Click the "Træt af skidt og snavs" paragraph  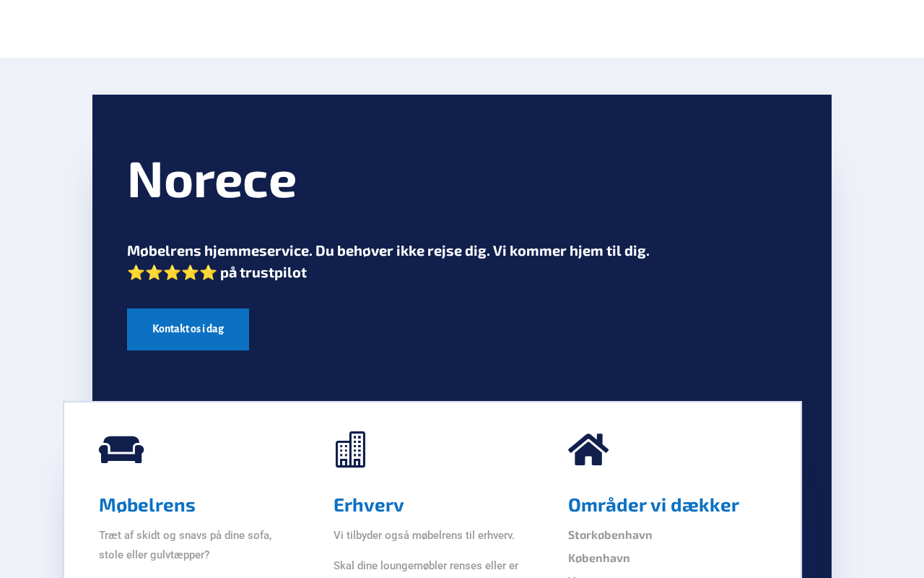186,545
